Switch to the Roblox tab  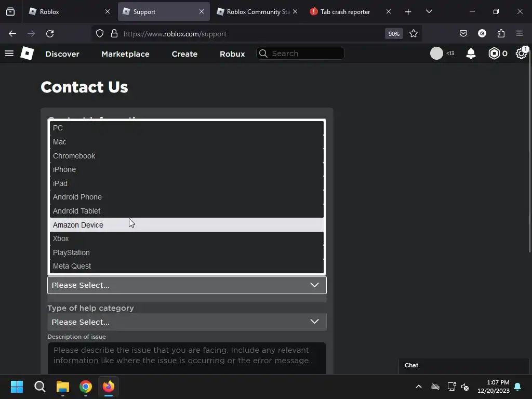click(70, 11)
